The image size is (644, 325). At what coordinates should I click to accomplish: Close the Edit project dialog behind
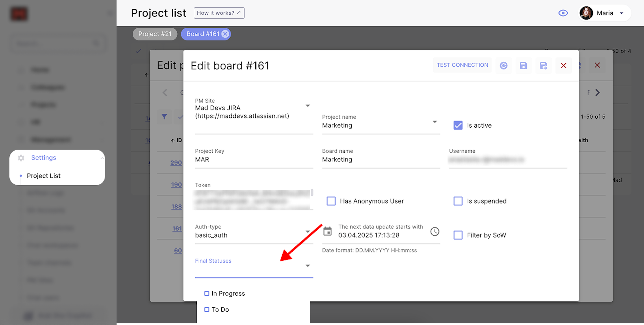pos(597,65)
